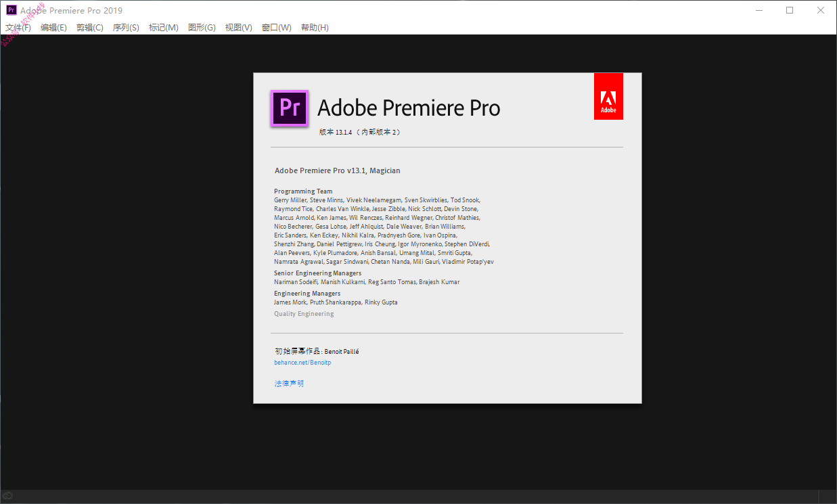Click the 'Senior Engineering Managers' heading

tap(317, 273)
